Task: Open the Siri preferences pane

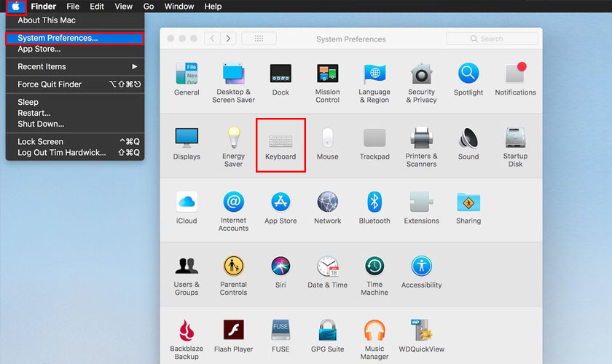Action: pyautogui.click(x=280, y=272)
